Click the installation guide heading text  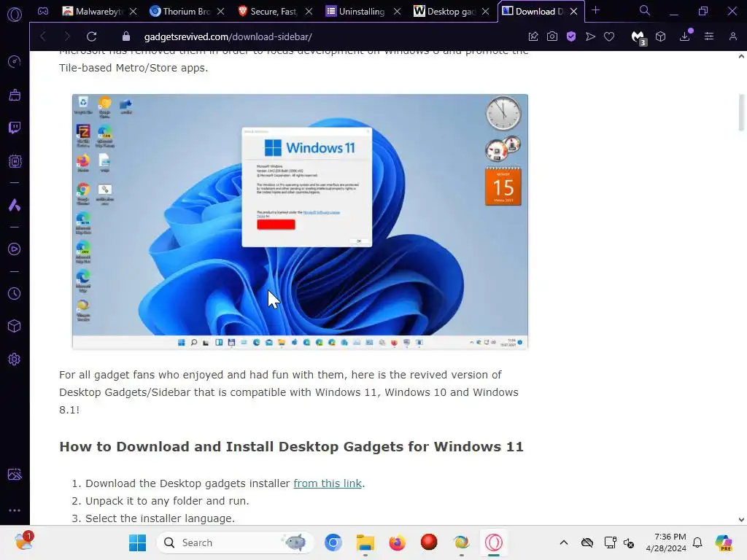point(291,447)
